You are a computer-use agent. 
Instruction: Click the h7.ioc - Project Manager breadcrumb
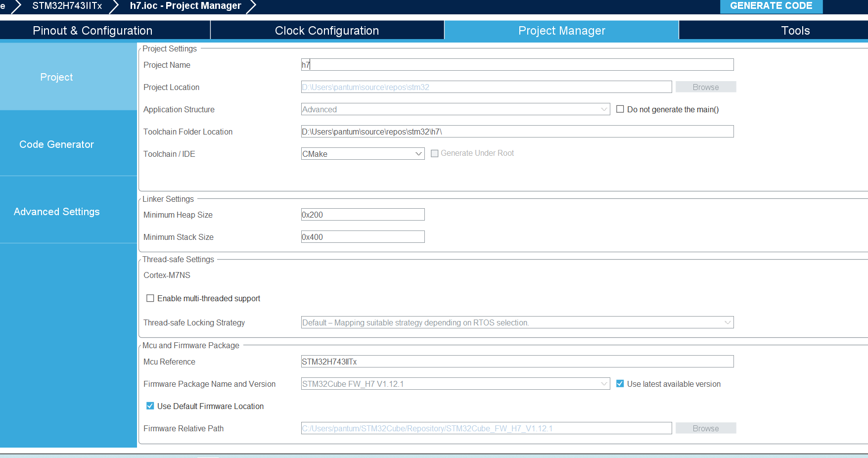tap(185, 6)
